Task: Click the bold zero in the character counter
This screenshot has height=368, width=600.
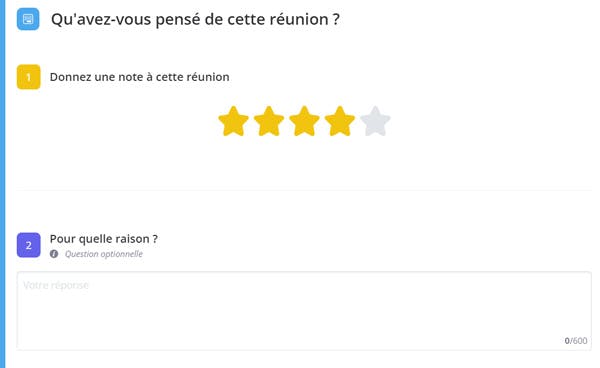Action: [x=567, y=341]
